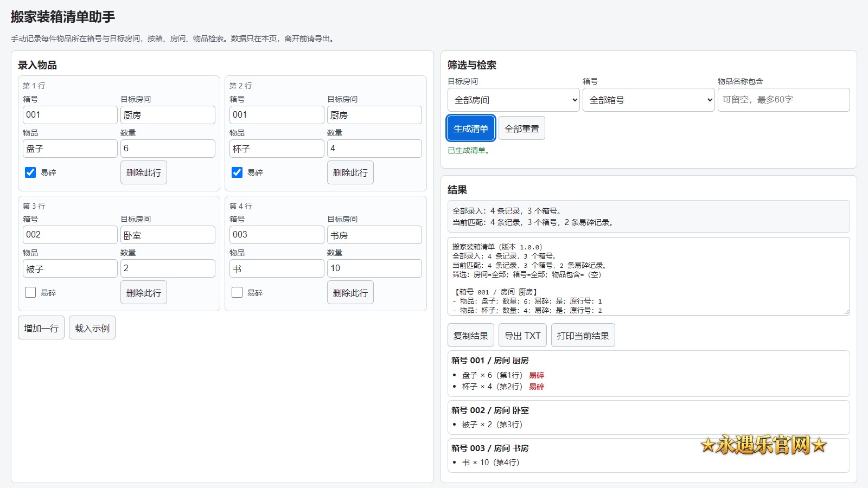Click the 打印当前结果 button

583,336
